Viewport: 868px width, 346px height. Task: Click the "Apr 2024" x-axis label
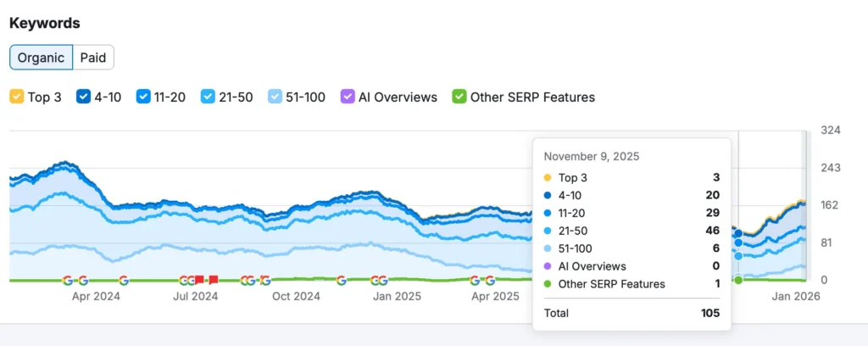tap(96, 296)
